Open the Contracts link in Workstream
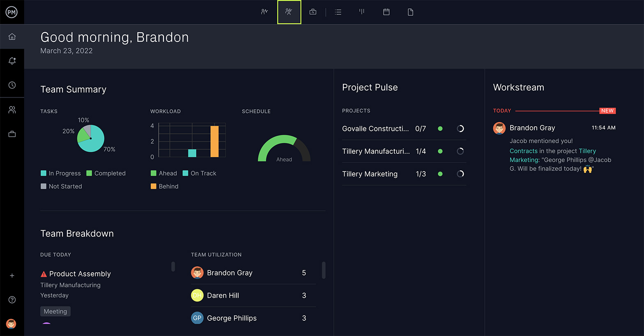The height and width of the screenshot is (336, 644). 524,151
